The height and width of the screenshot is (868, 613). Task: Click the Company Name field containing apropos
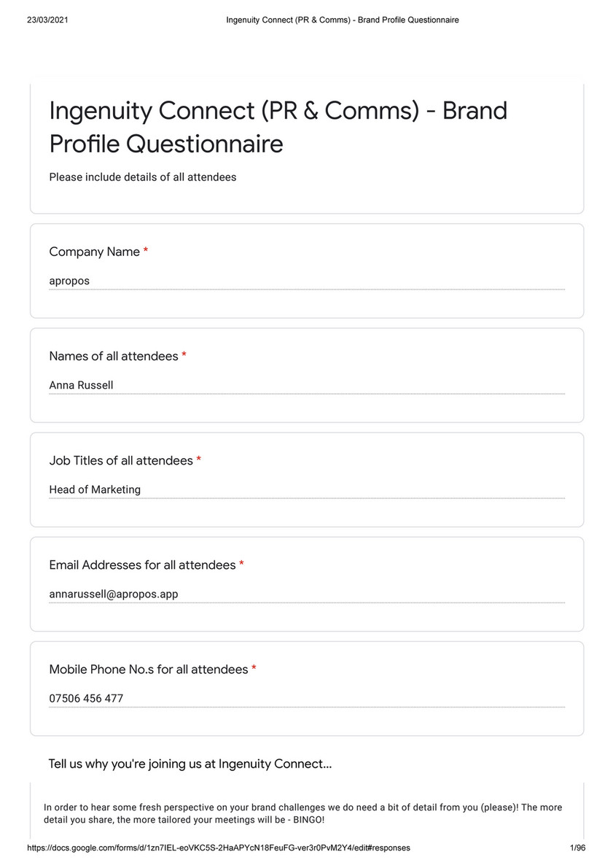click(306, 281)
